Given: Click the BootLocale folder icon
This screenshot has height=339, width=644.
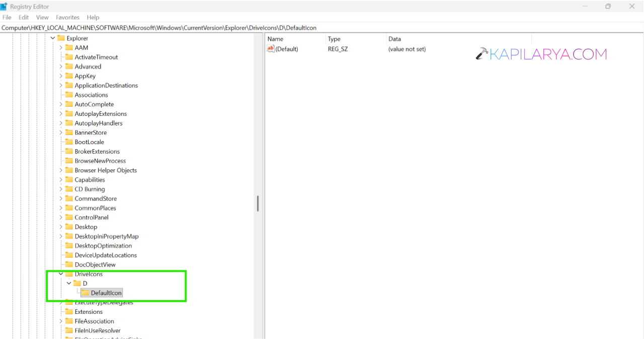Looking at the screenshot, I should point(69,142).
